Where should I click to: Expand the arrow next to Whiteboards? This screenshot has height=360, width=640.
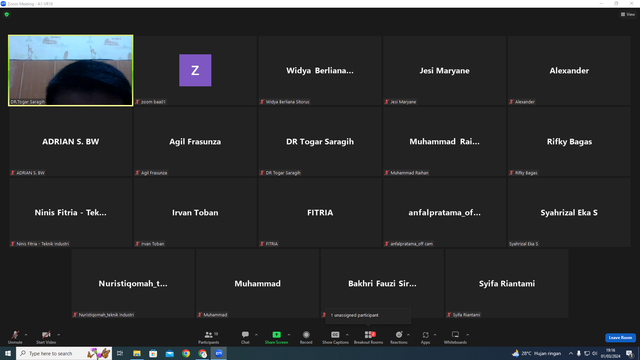coord(468,335)
